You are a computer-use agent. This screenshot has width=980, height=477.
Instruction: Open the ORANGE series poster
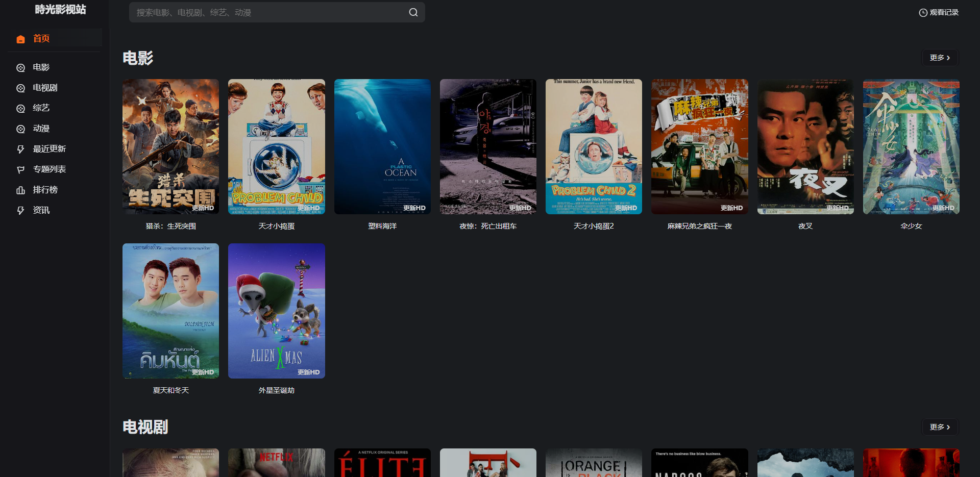pyautogui.click(x=594, y=463)
